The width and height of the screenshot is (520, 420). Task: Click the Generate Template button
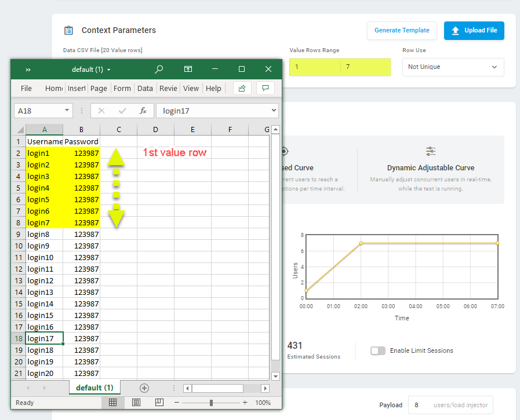(402, 31)
